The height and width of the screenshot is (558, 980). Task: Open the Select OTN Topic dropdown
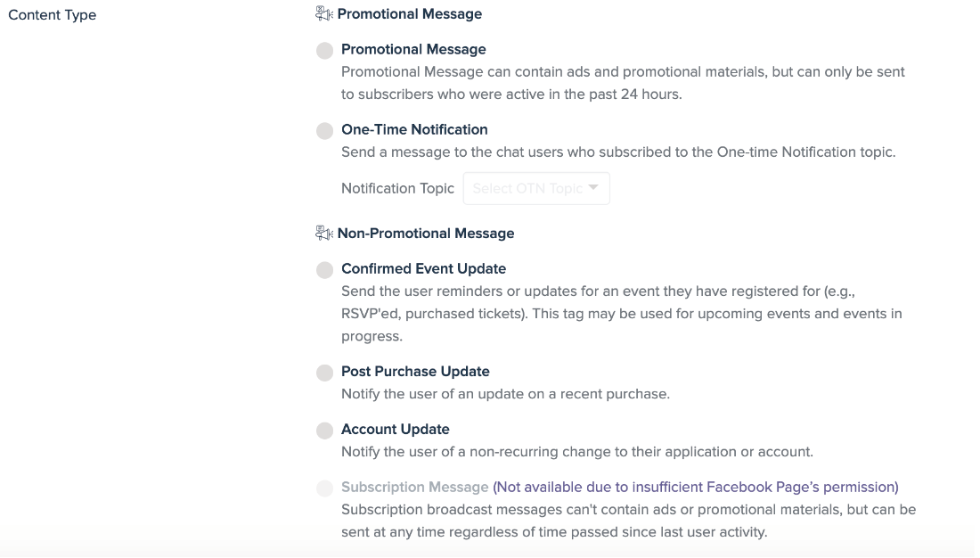click(x=527, y=188)
